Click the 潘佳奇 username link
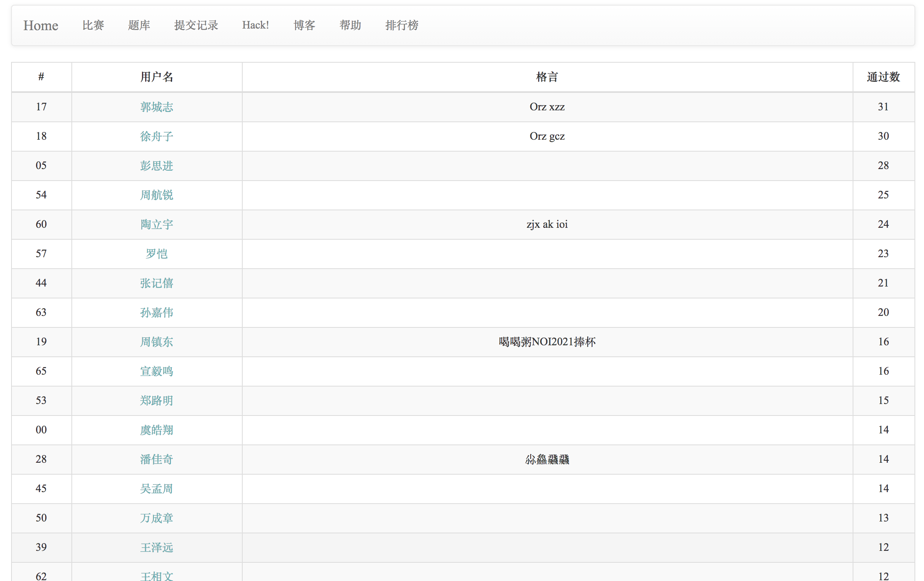The width and height of the screenshot is (924, 581). click(157, 459)
